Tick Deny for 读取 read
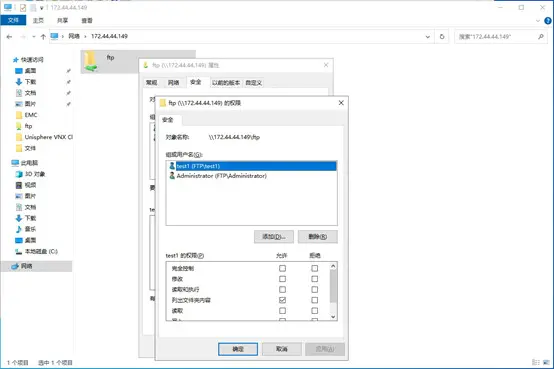Image resolution: width=554 pixels, height=369 pixels. pos(314,311)
